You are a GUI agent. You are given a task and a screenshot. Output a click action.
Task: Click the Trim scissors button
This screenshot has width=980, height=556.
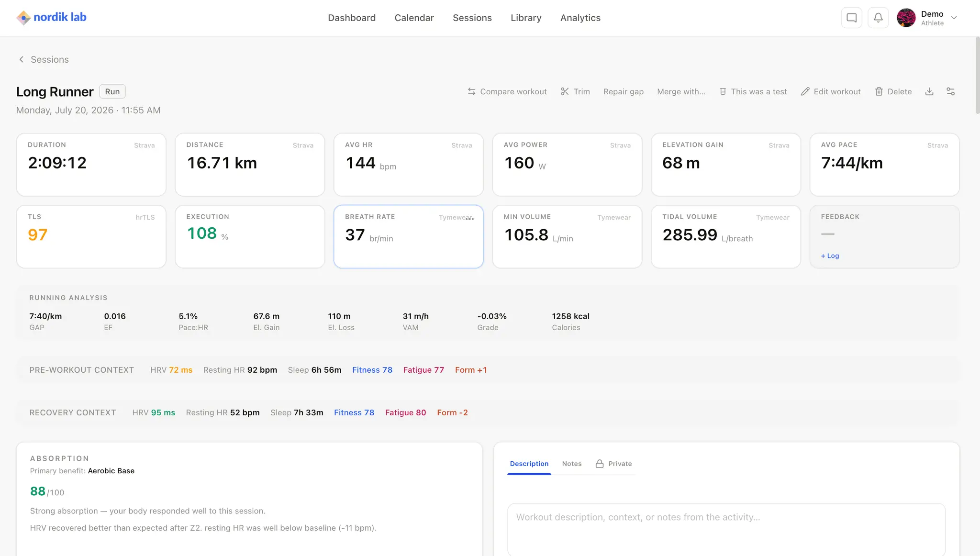pyautogui.click(x=575, y=91)
